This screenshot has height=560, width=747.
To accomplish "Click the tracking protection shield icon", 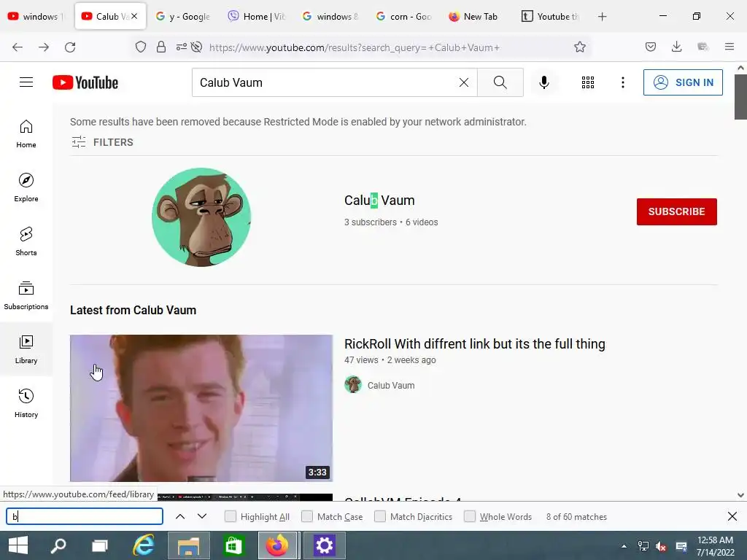I will [x=141, y=47].
